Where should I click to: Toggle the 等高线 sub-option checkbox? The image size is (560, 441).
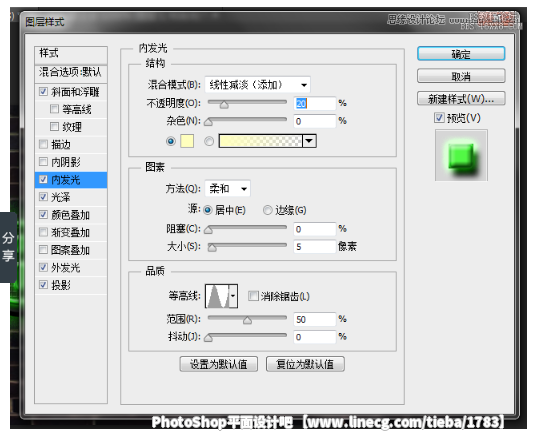pos(54,109)
